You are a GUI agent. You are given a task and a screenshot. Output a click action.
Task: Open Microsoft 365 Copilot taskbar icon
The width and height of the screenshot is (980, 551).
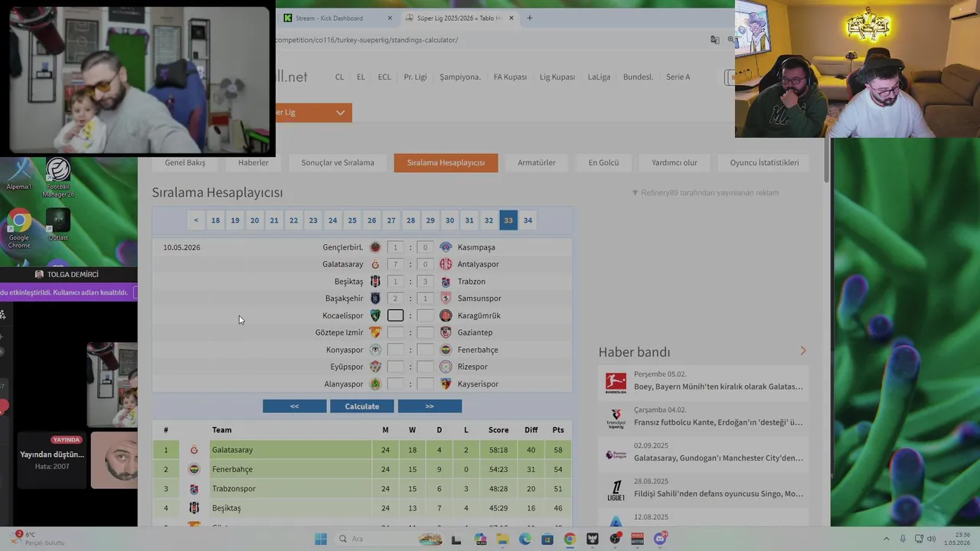click(480, 539)
